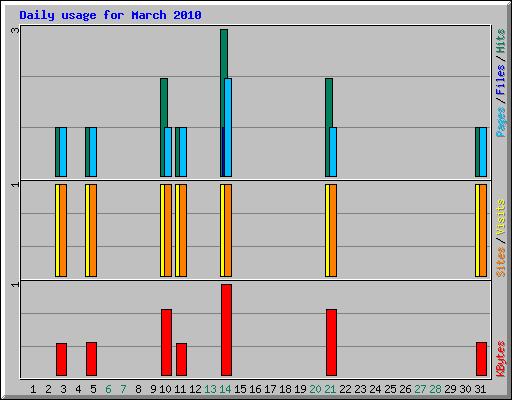512x400 pixels.
Task: Click the orange Sites bar for day 10
Action: point(168,230)
